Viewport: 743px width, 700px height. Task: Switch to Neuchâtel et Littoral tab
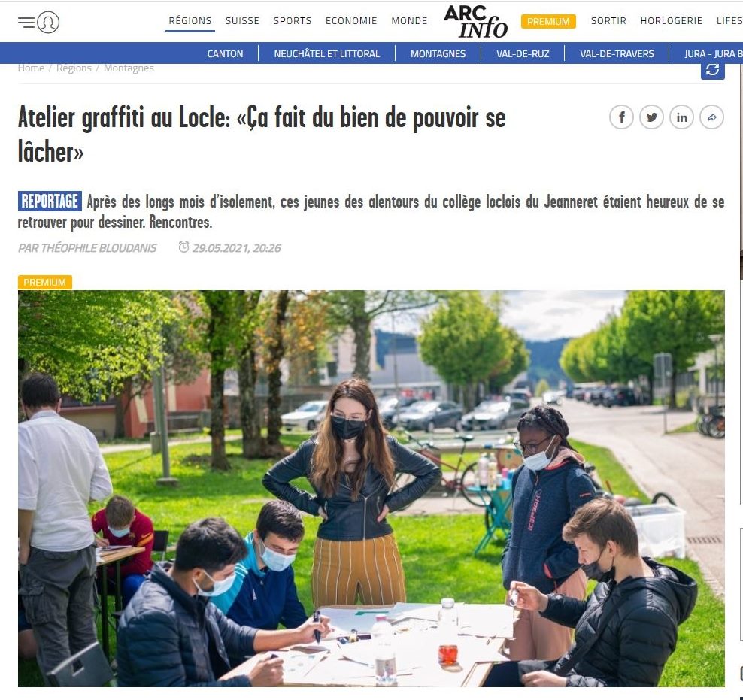[x=326, y=53]
